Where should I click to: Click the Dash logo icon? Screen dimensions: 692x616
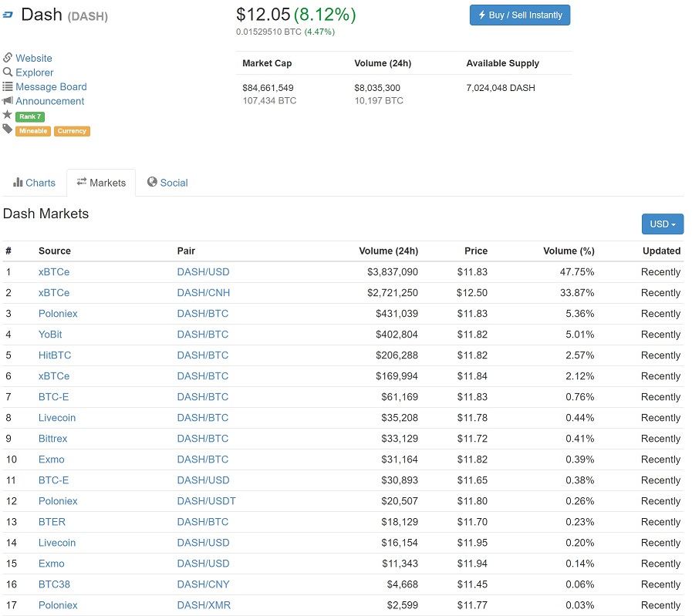pyautogui.click(x=8, y=15)
